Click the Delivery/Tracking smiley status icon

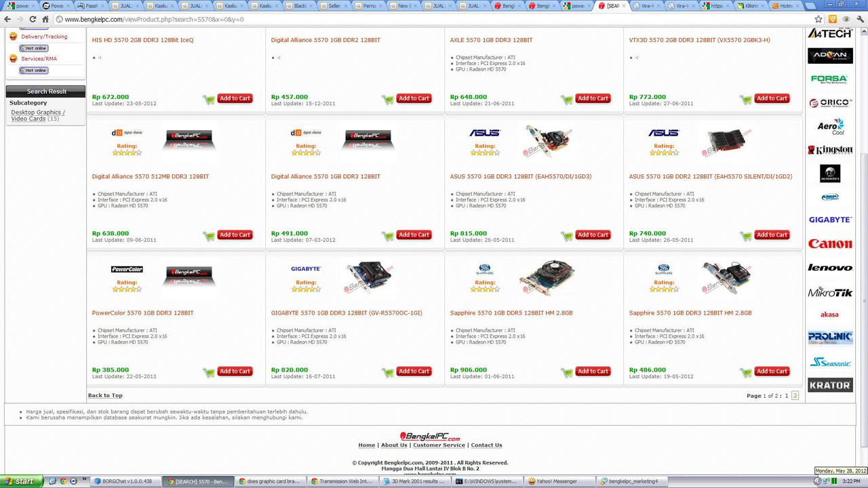point(14,37)
